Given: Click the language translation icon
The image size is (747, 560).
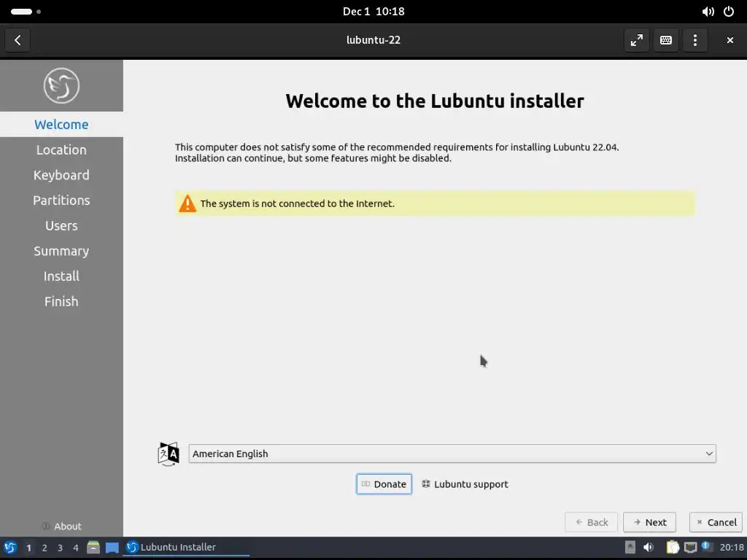Looking at the screenshot, I should [x=169, y=454].
